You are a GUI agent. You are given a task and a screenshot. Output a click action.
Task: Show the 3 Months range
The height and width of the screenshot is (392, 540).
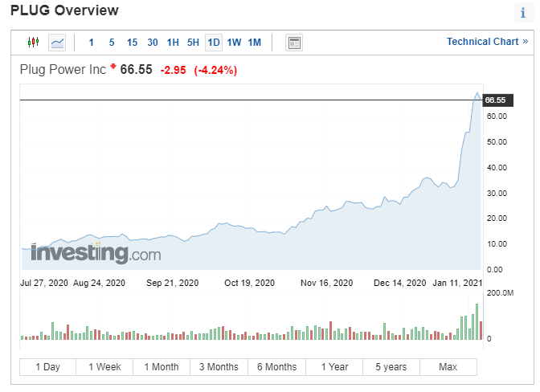click(219, 367)
